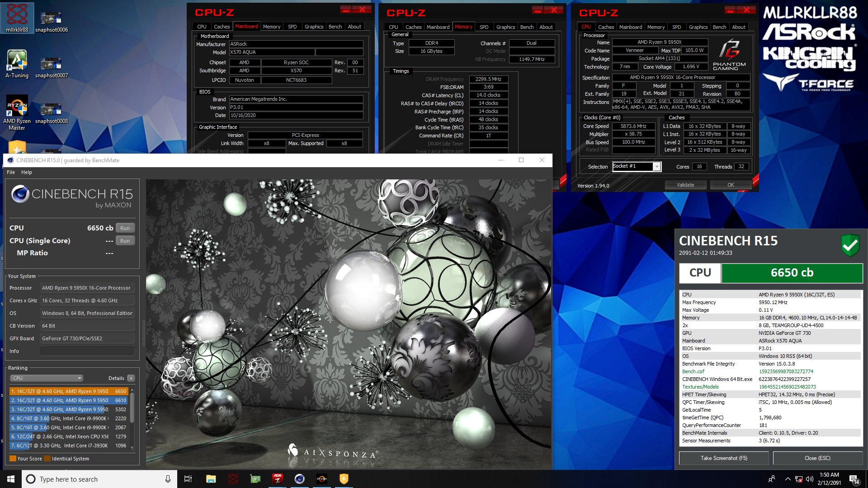Image resolution: width=868 pixels, height=488 pixels.
Task: Open Task View from the taskbar
Action: [188, 479]
